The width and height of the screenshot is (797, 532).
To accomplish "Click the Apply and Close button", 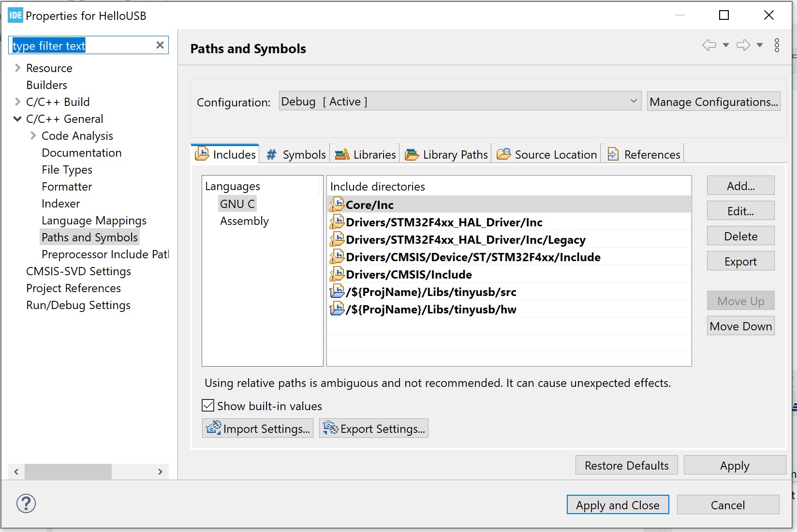I will [x=618, y=504].
